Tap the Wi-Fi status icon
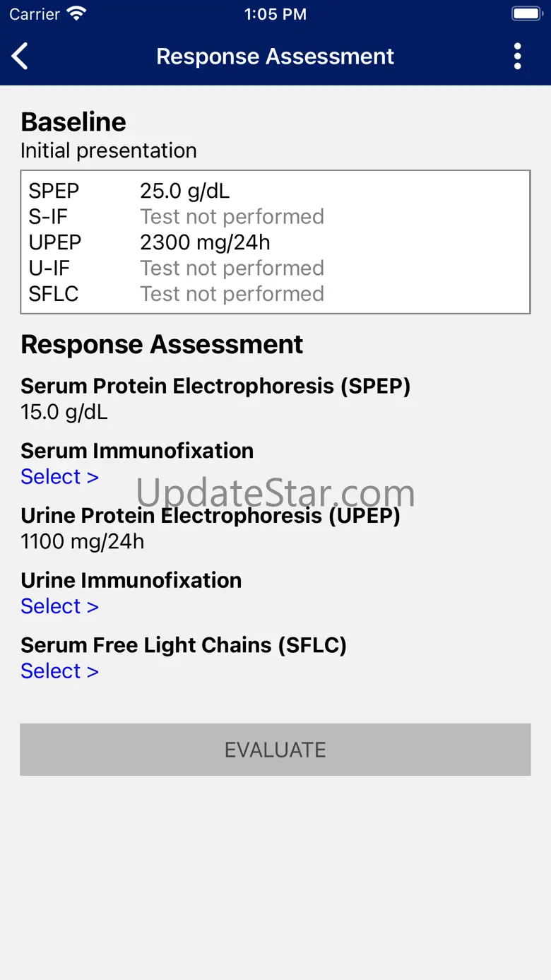Image resolution: width=551 pixels, height=980 pixels. coord(75,14)
